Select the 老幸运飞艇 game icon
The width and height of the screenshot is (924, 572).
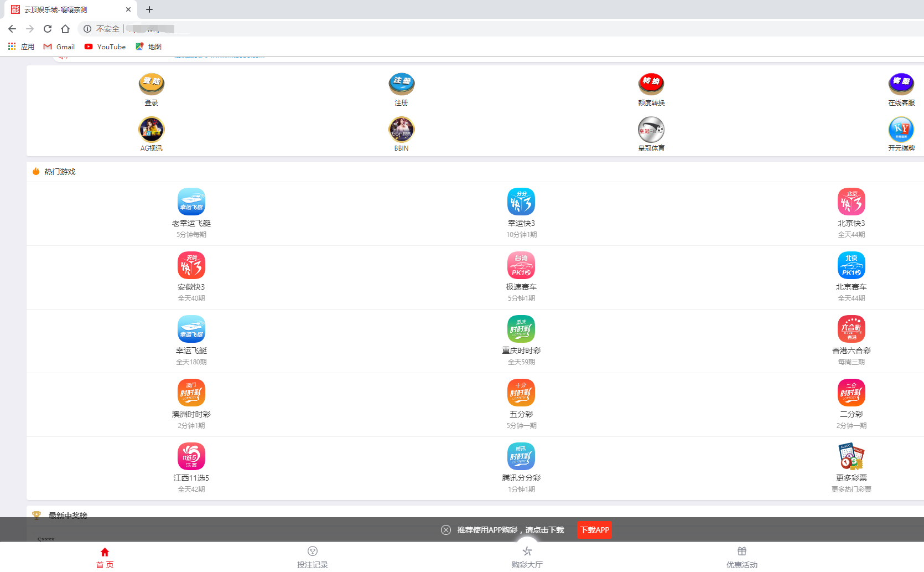click(x=191, y=202)
